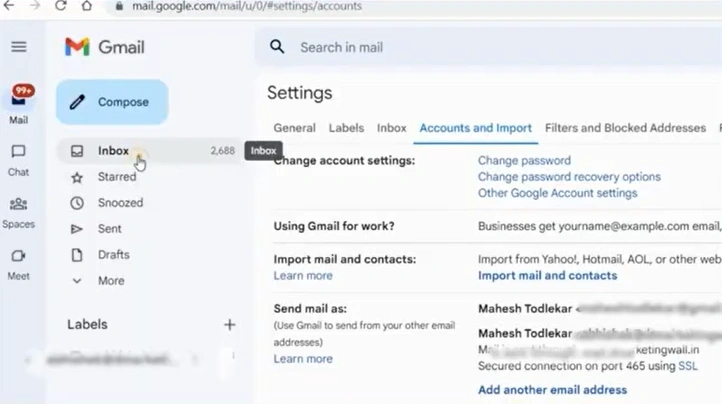Click the blurred custom label in sidebar

(x=109, y=358)
